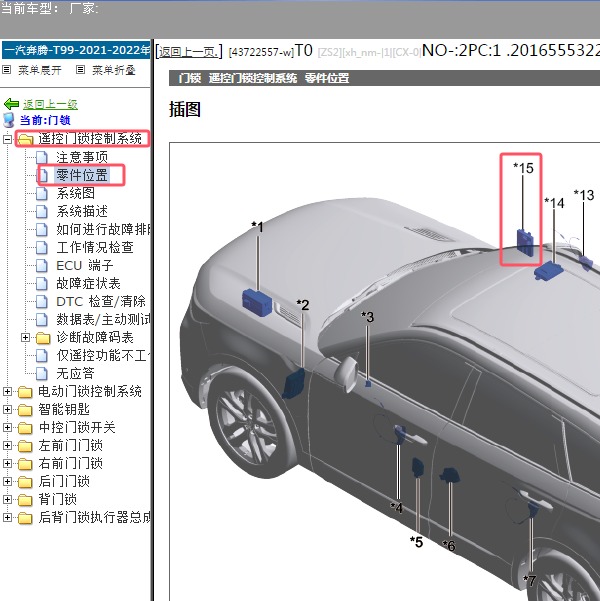The height and width of the screenshot is (601, 600).
Task: Click folder icon of 诊断故障码表
Action: (x=43, y=338)
